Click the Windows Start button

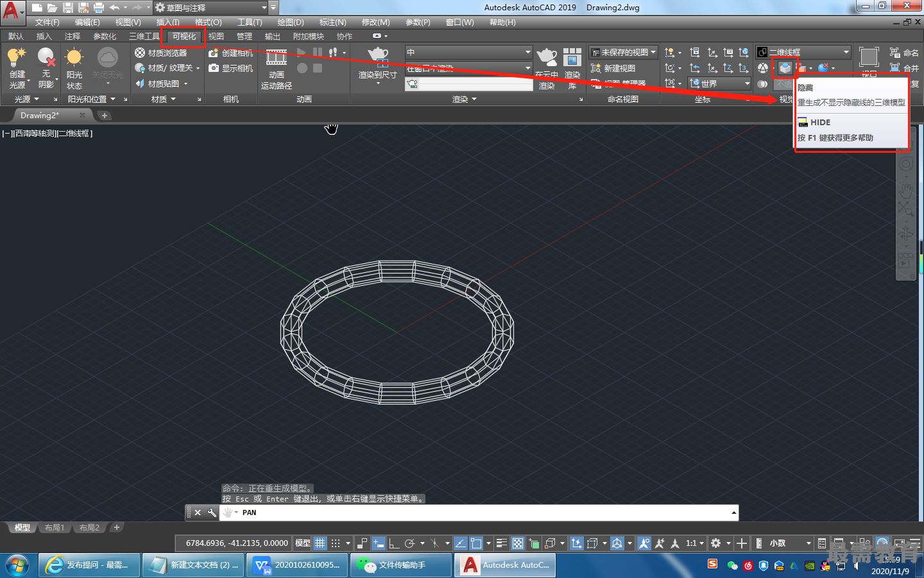[17, 565]
